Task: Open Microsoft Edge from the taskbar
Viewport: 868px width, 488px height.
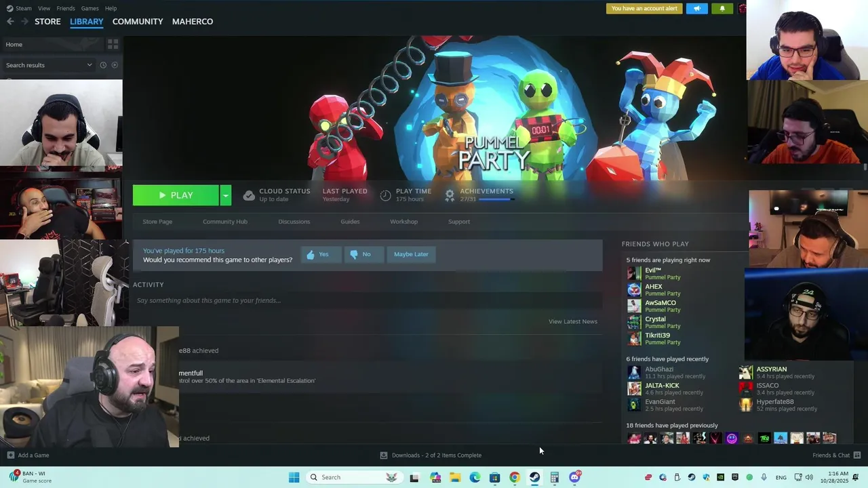Action: 475,477
